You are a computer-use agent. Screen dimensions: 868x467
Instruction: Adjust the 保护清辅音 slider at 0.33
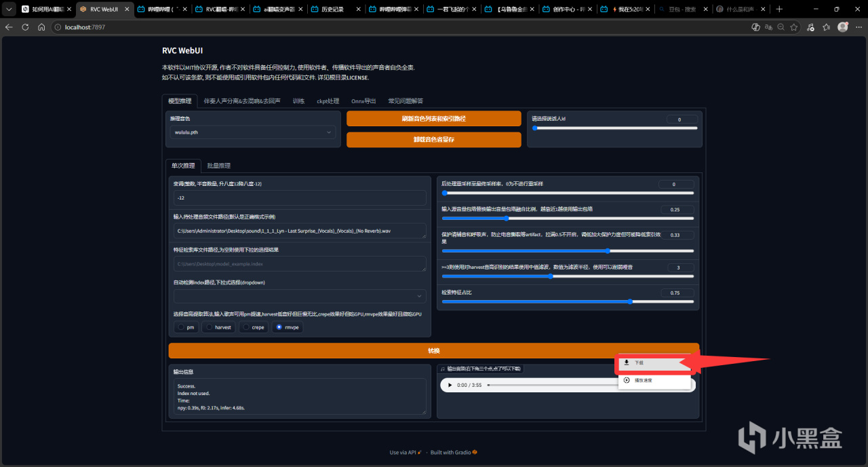[x=568, y=250]
